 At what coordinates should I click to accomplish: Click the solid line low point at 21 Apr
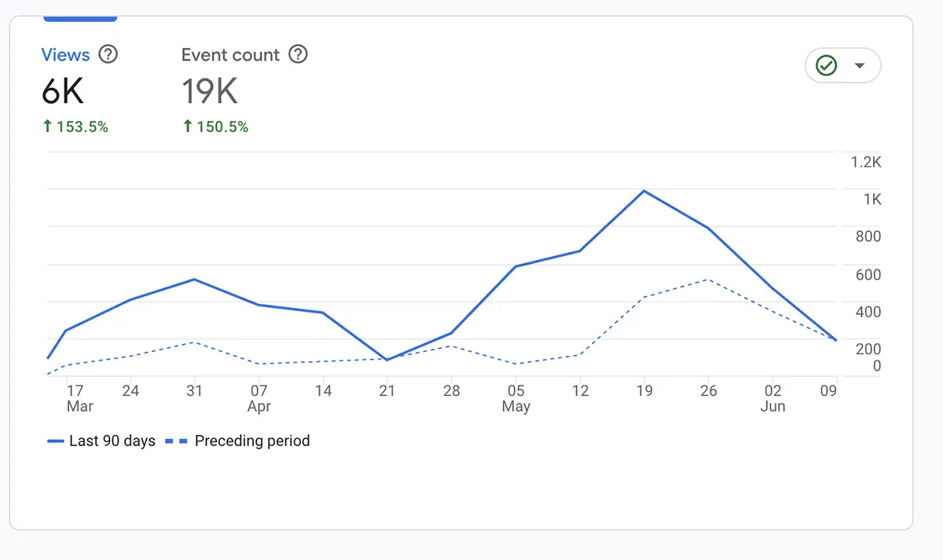[387, 360]
